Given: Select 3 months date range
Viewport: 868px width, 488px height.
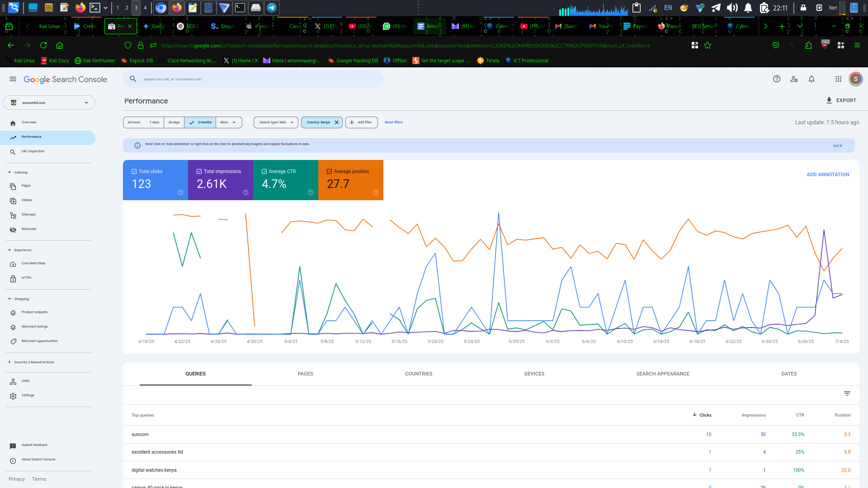Looking at the screenshot, I should pos(200,122).
